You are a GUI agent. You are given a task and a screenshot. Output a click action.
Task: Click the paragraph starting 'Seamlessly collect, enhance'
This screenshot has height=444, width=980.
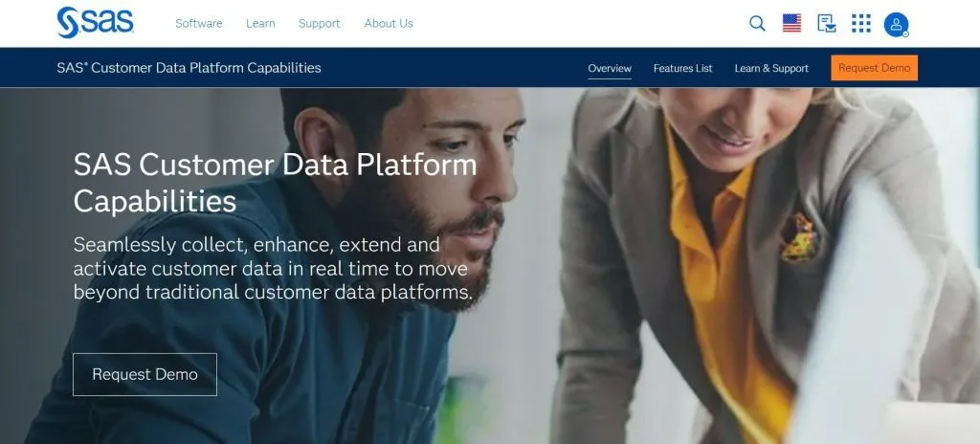pos(273,268)
